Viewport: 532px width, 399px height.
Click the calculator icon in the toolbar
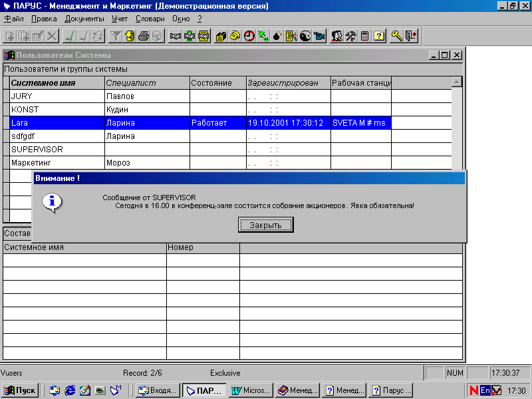(x=364, y=36)
